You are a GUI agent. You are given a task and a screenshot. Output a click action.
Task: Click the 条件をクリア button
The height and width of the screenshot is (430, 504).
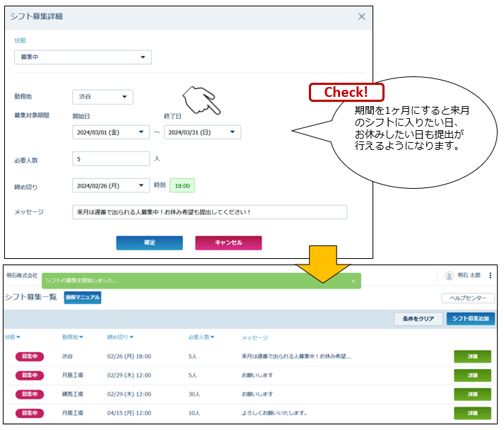pos(418,319)
